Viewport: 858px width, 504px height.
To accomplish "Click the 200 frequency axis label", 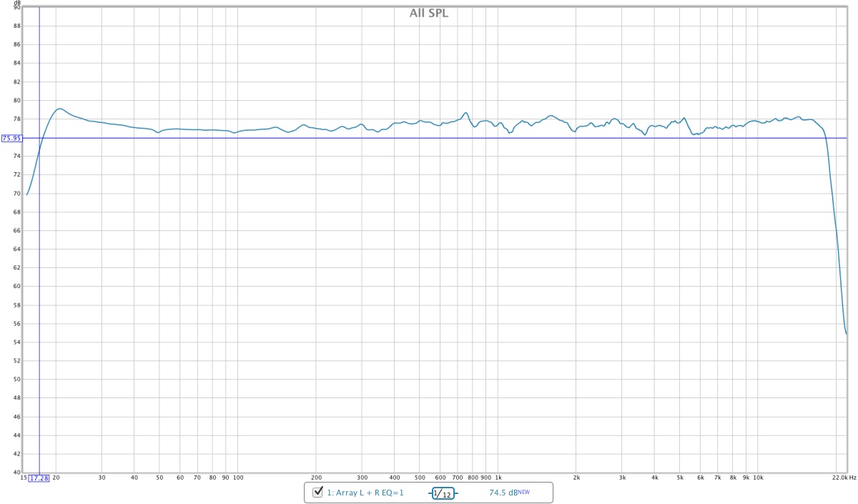I will (317, 477).
